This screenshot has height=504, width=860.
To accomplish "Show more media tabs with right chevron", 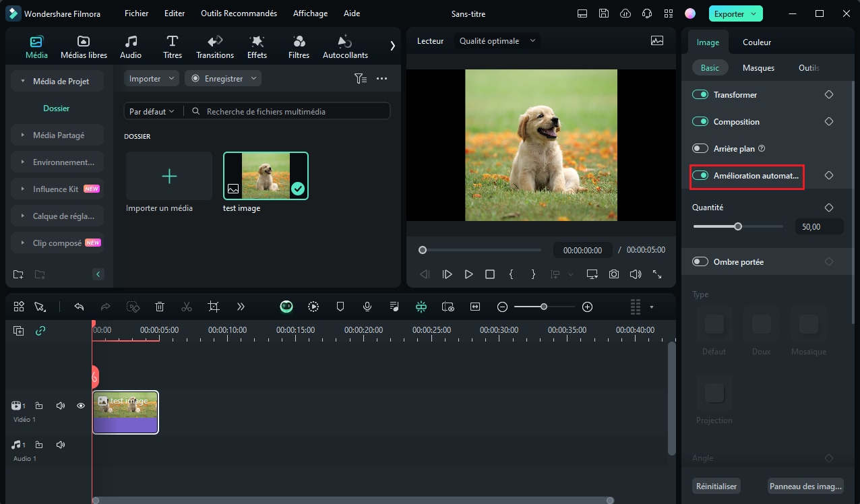I will (x=393, y=46).
